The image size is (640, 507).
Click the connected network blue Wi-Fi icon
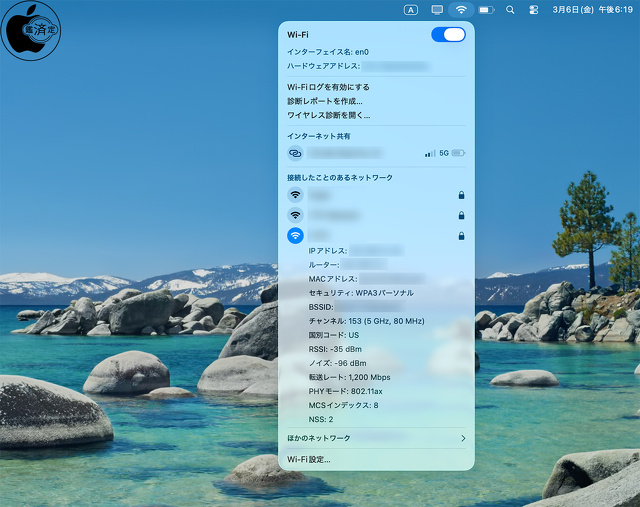(295, 236)
